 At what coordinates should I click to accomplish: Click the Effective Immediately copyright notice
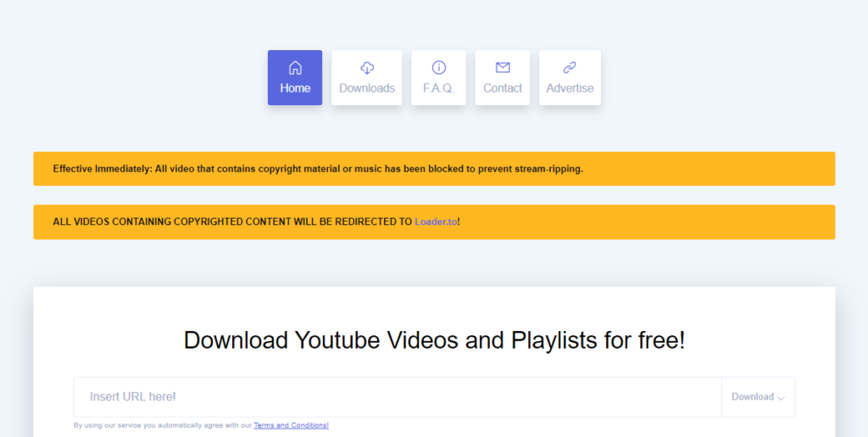coord(434,169)
